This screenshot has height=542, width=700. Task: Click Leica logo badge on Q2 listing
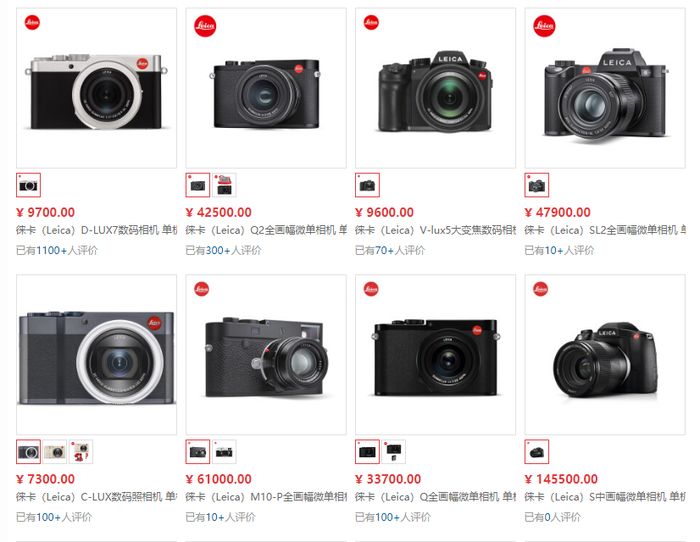click(x=205, y=26)
